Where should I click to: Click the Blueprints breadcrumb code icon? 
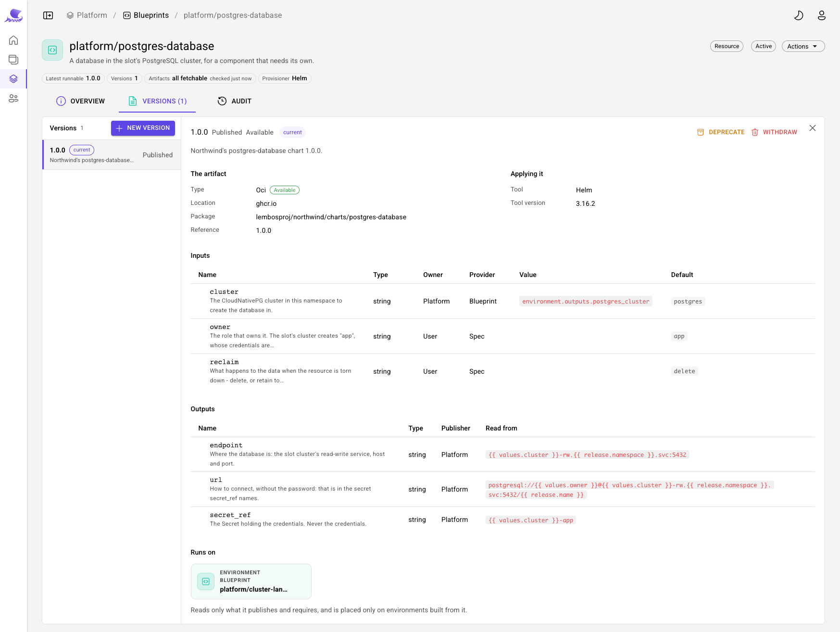coord(127,15)
